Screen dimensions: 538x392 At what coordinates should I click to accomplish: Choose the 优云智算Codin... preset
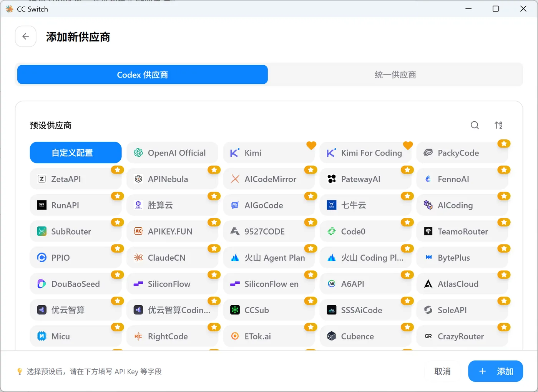point(172,310)
